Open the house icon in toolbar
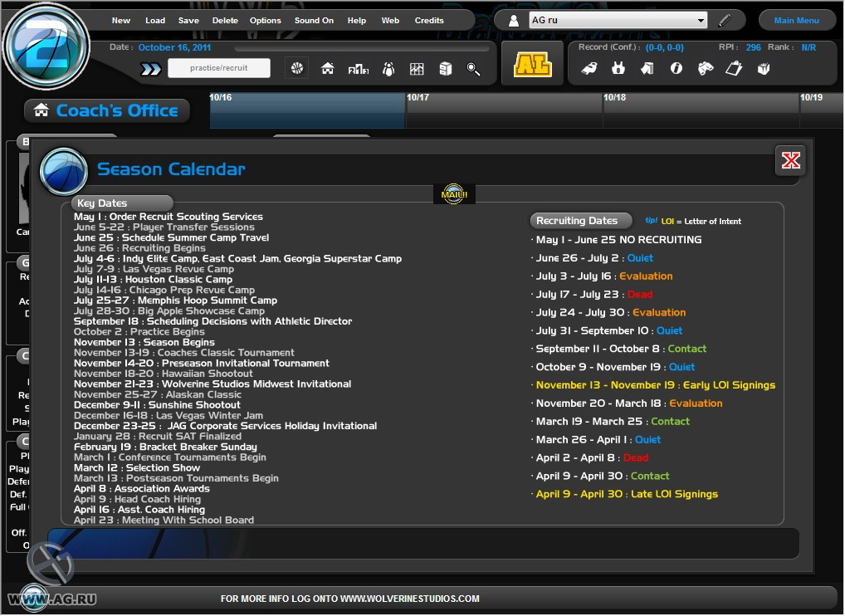Screen dimensions: 845x616 pyautogui.click(x=327, y=68)
